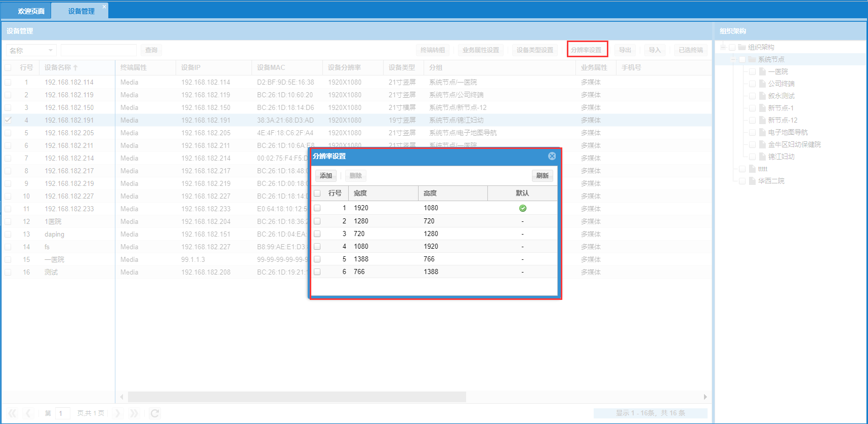Click the page number input field

pos(63,413)
